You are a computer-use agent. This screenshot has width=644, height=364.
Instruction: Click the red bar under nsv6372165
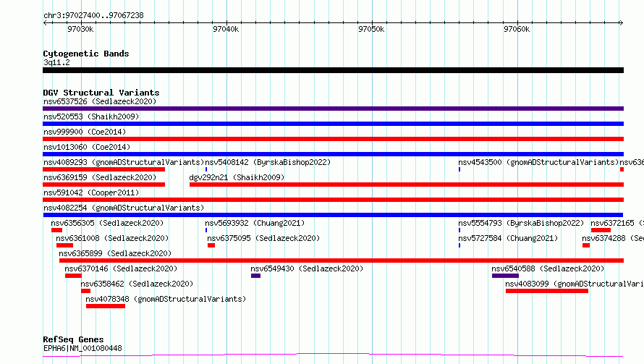pos(601,230)
